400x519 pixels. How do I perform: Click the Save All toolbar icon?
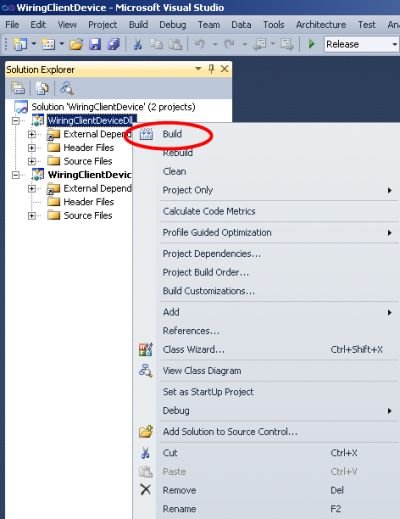tap(114, 44)
